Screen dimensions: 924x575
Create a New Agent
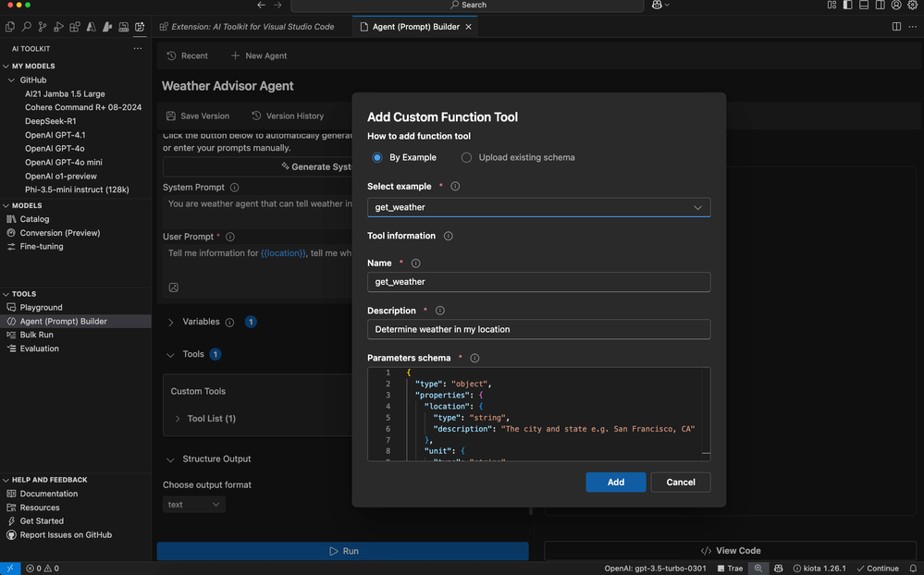[259, 55]
